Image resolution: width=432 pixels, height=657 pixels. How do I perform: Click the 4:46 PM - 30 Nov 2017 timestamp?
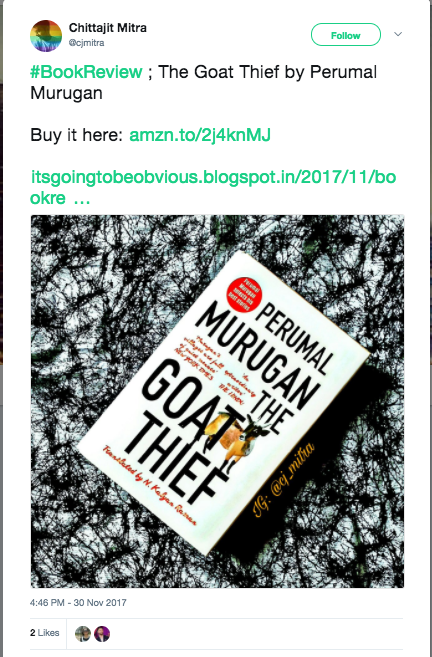pyautogui.click(x=78, y=603)
